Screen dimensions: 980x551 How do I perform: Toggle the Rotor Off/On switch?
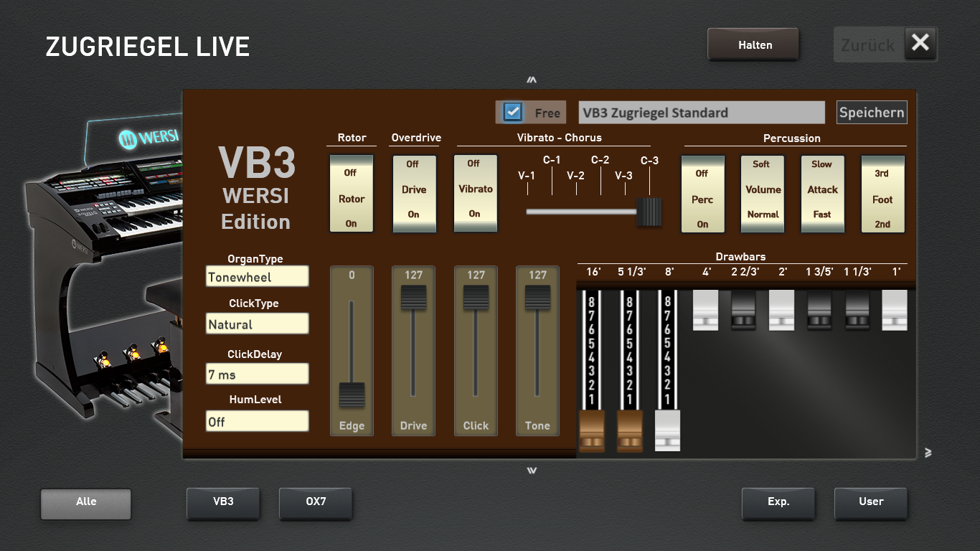(x=352, y=194)
